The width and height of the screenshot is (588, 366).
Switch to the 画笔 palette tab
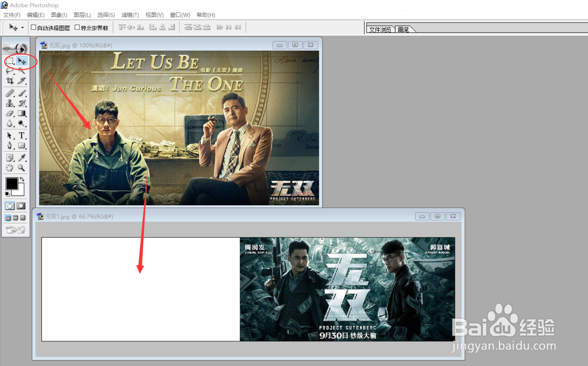click(403, 29)
